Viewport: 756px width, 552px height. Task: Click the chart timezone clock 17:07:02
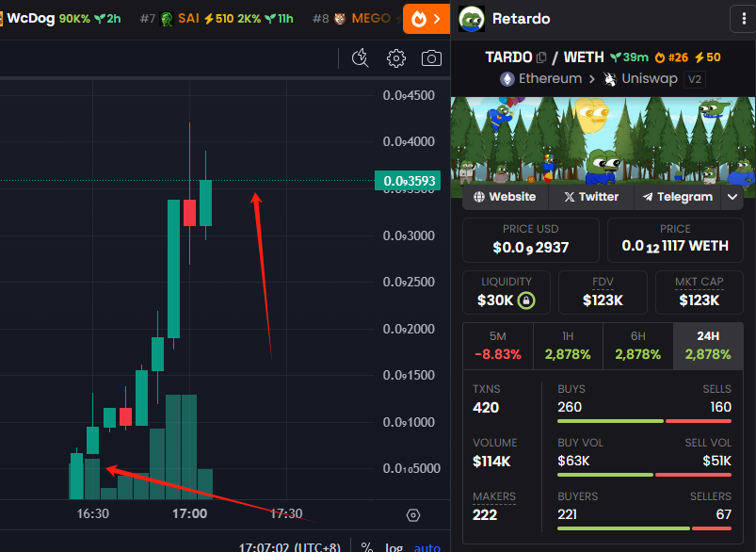pyautogui.click(x=290, y=547)
